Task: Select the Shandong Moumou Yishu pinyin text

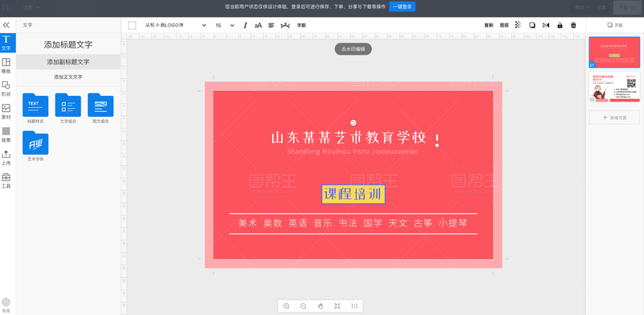Action: coord(353,151)
